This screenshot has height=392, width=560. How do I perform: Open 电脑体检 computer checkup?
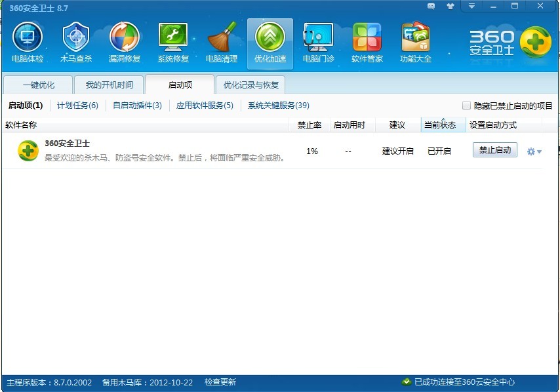coord(28,43)
